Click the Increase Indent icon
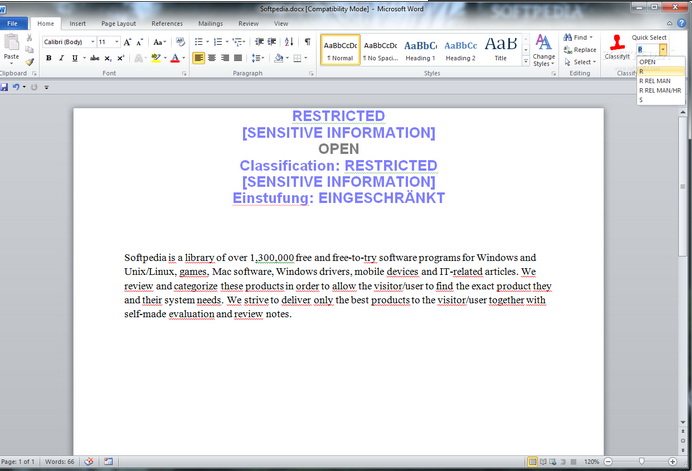Viewport: 692px width, 471px height. (x=272, y=42)
